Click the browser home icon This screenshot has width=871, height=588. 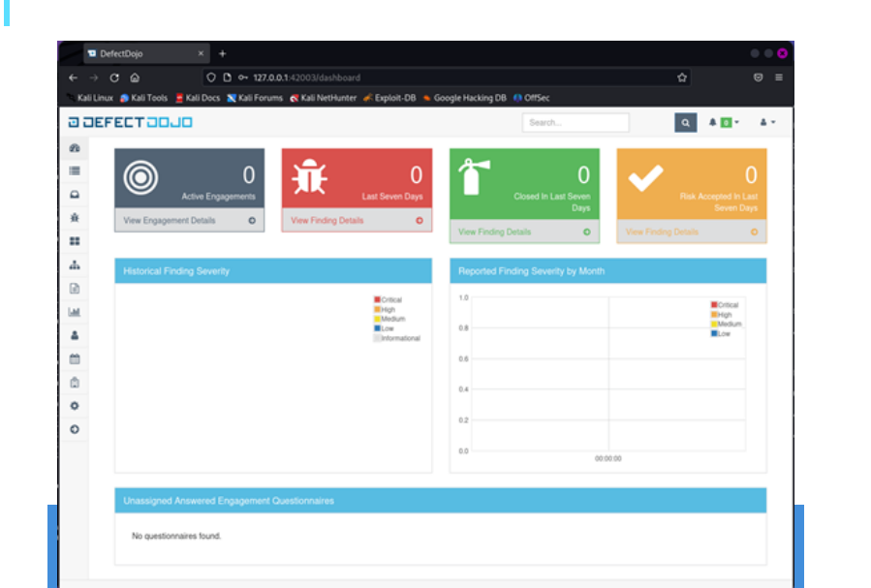pyautogui.click(x=135, y=77)
